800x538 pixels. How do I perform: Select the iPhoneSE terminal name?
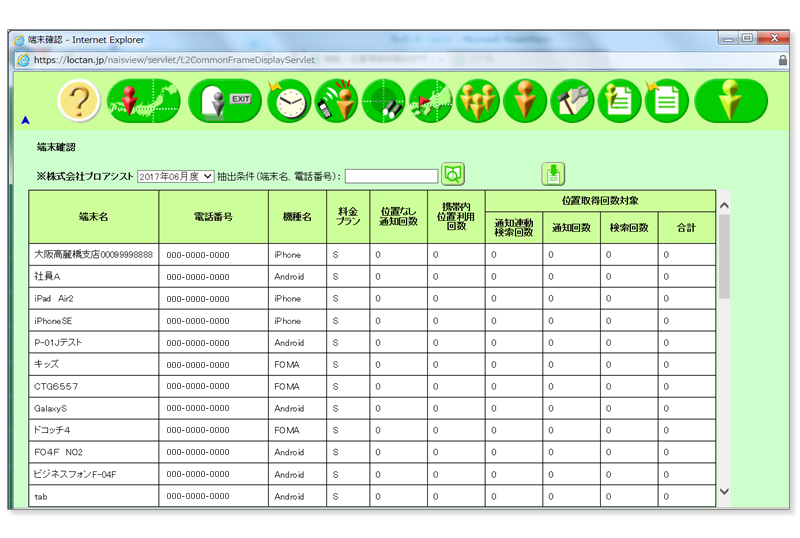coord(53,321)
